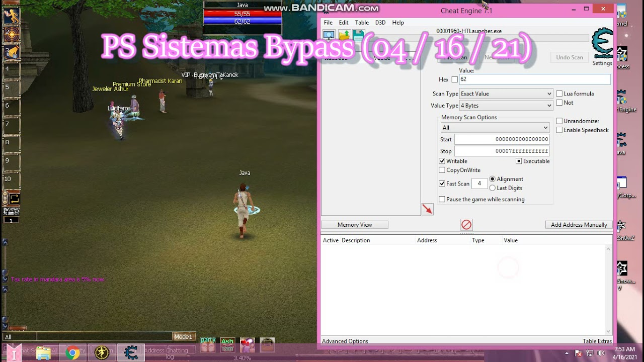Click the Value column header in address list
This screenshot has height=362, width=644.
(511, 240)
